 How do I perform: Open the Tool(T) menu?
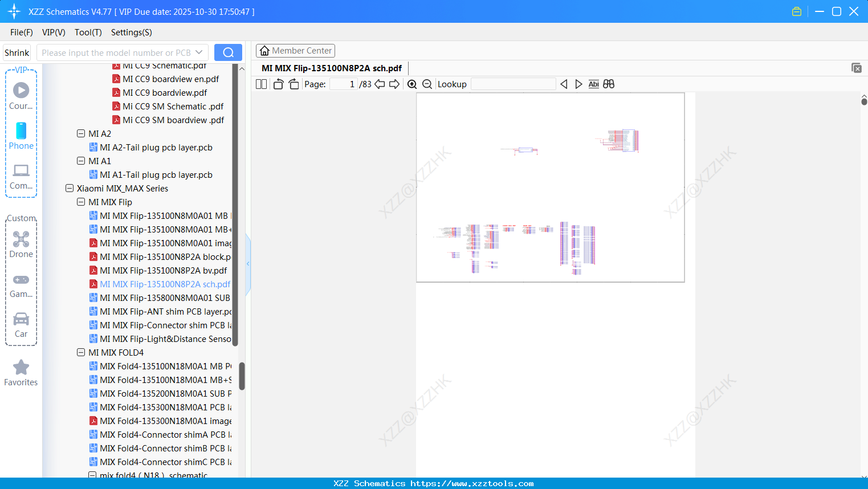(88, 32)
